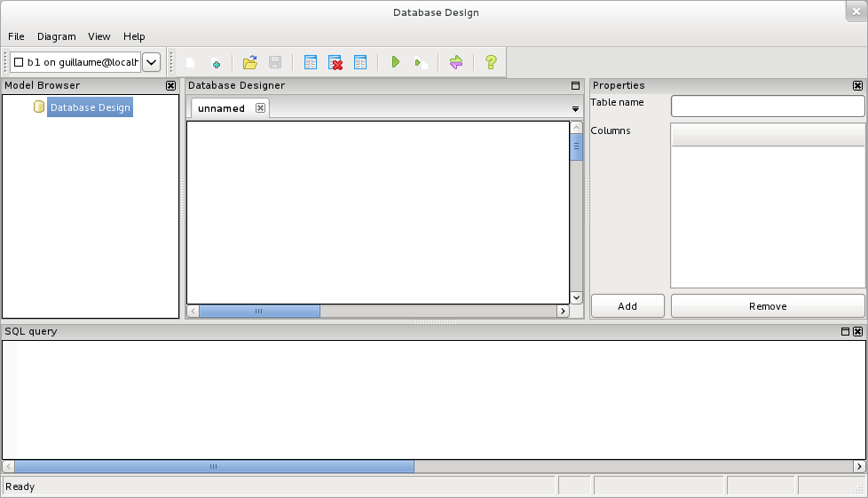Switch to the unnamed diagram tab

tap(221, 108)
